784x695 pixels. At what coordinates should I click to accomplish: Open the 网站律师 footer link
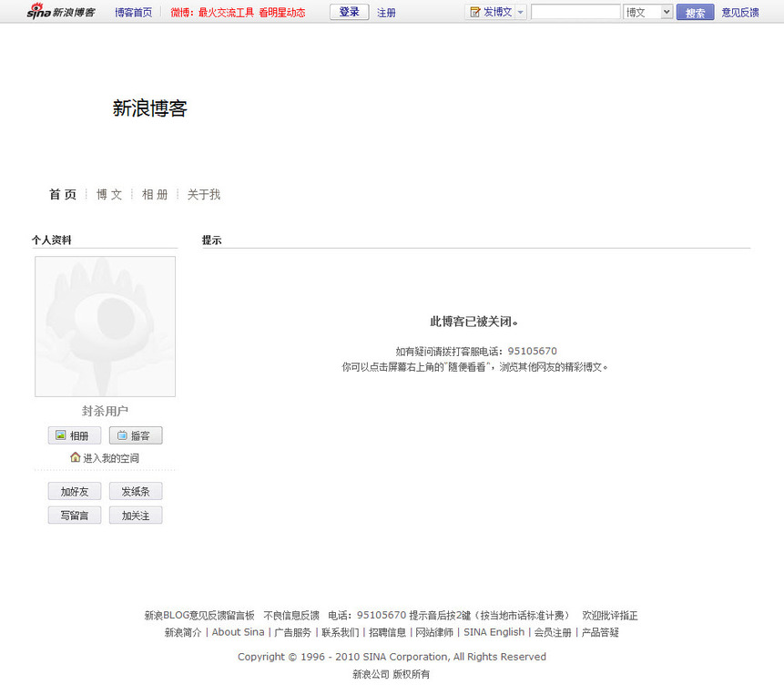point(434,632)
